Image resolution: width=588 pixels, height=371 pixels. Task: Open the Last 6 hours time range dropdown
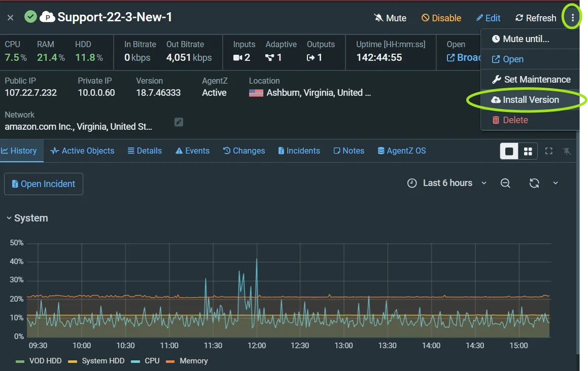(447, 183)
